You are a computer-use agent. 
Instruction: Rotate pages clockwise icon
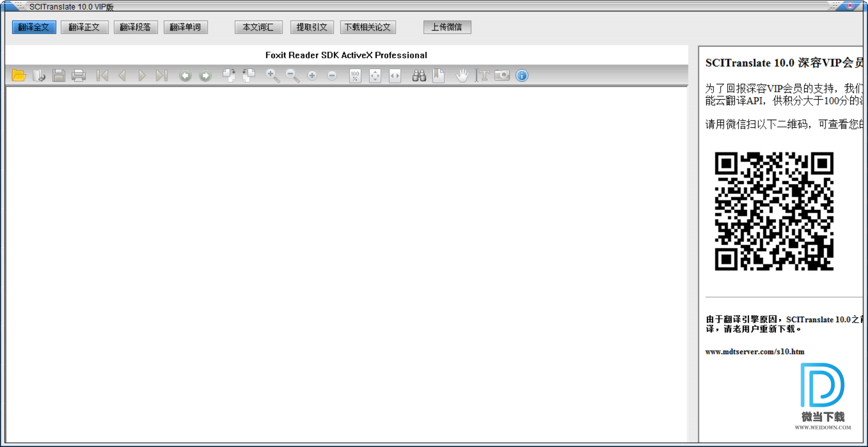(229, 76)
